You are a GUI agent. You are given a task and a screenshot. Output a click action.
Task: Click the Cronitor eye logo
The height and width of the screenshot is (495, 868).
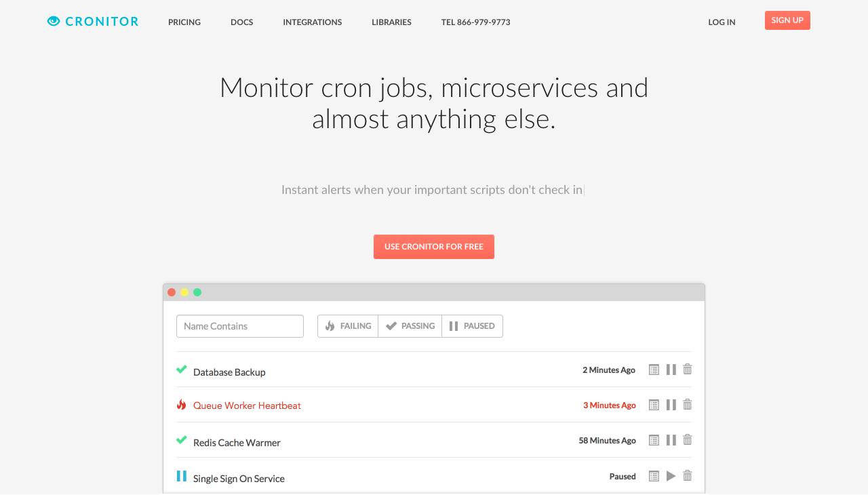(x=54, y=22)
